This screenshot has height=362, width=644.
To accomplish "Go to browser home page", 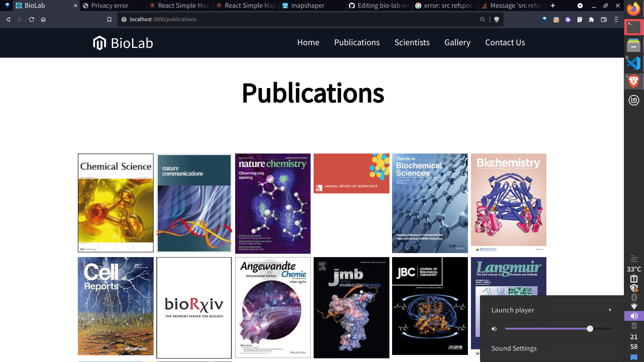I will 43,19.
